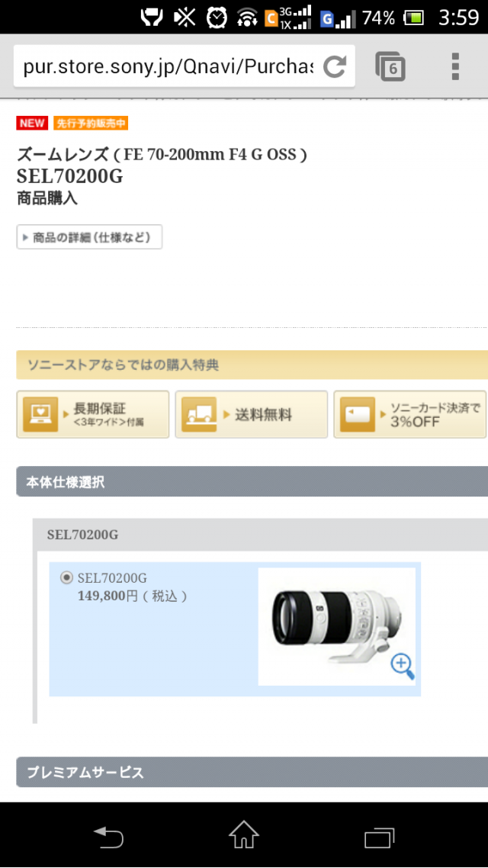Viewport: 488px width, 868px height.
Task: Reload the page with refresh icon
Action: [335, 66]
